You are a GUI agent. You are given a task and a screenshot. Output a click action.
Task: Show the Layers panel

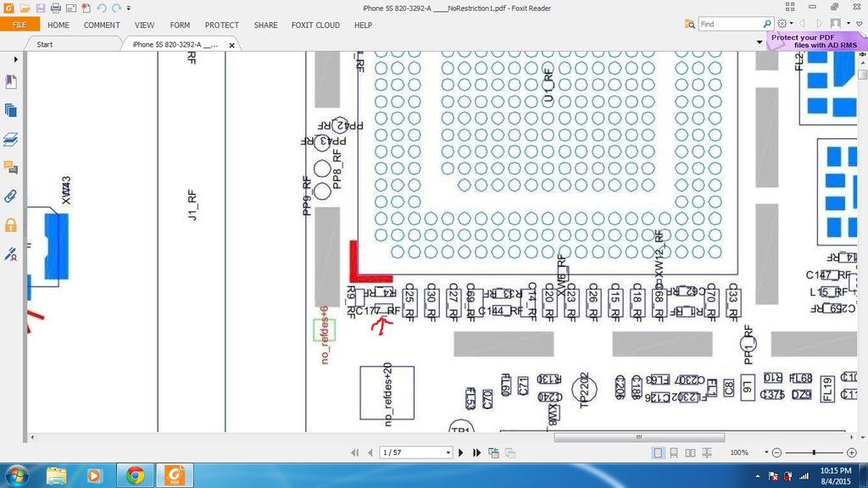click(11, 139)
